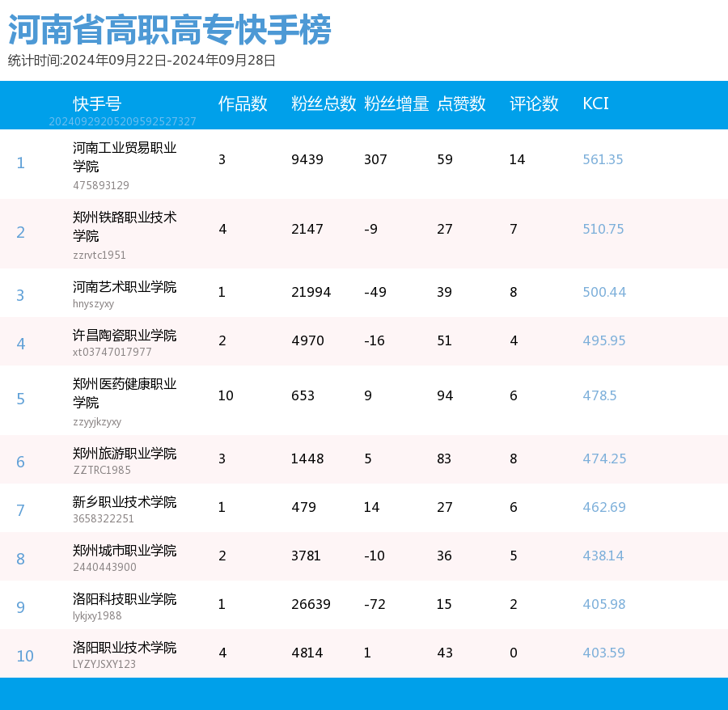This screenshot has height=710, width=728.
Task: Click KCI value 495.95
Action: click(604, 340)
